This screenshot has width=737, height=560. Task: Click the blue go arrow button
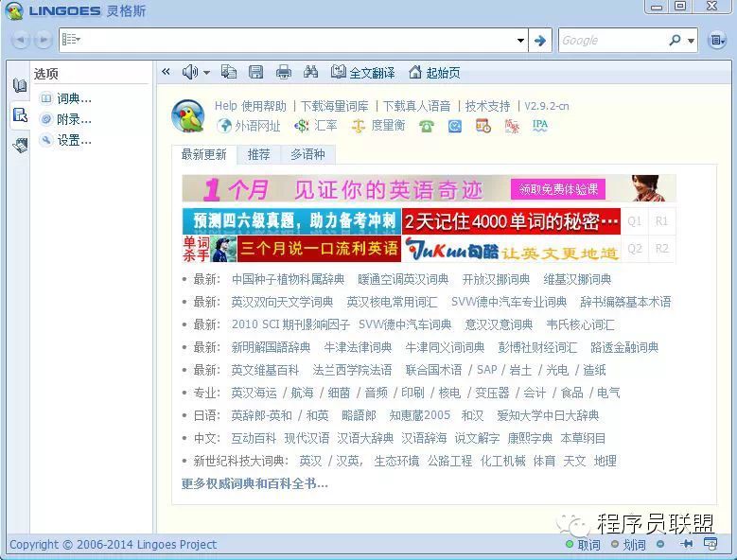click(x=540, y=41)
